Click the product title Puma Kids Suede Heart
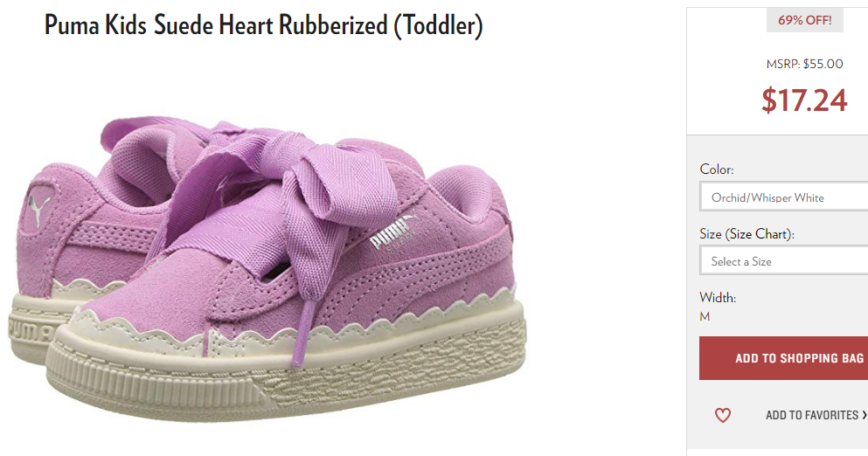This screenshot has width=868, height=456. pyautogui.click(x=263, y=25)
